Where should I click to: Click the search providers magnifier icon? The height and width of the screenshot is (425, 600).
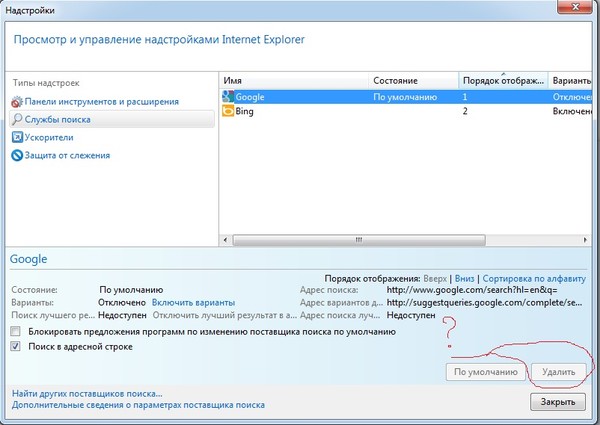[x=17, y=119]
